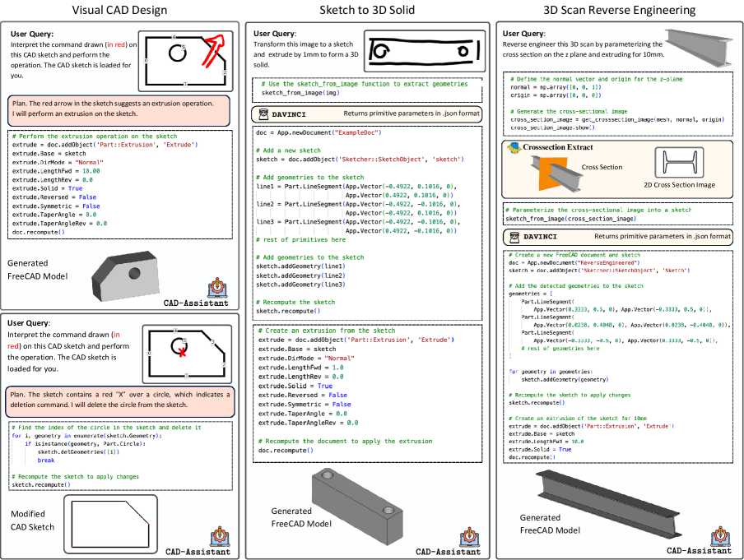Click the "Visual CAD Design" heading

tap(119, 10)
